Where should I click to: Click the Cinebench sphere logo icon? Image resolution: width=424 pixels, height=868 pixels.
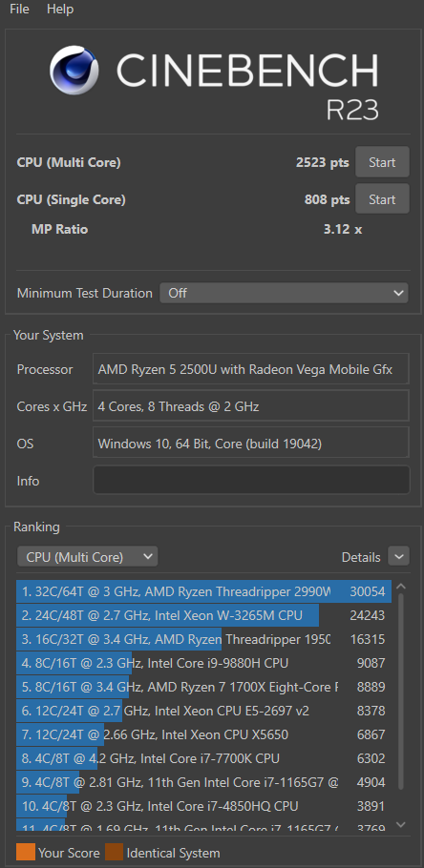(74, 71)
